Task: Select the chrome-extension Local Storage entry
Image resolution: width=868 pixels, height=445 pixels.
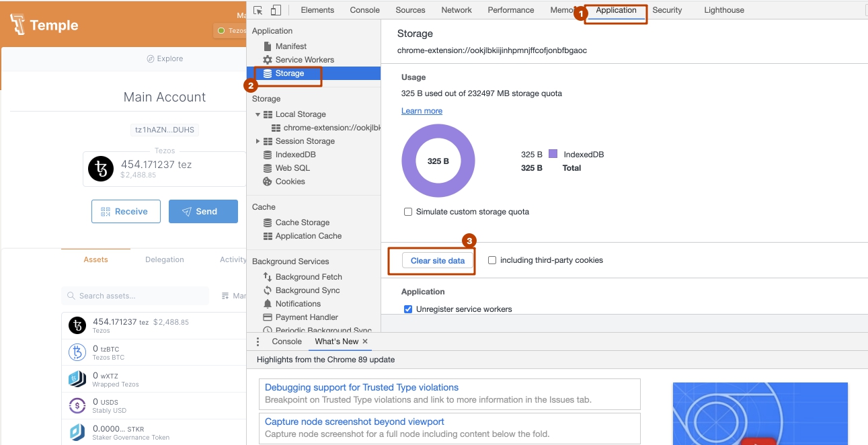Action: 326,128
